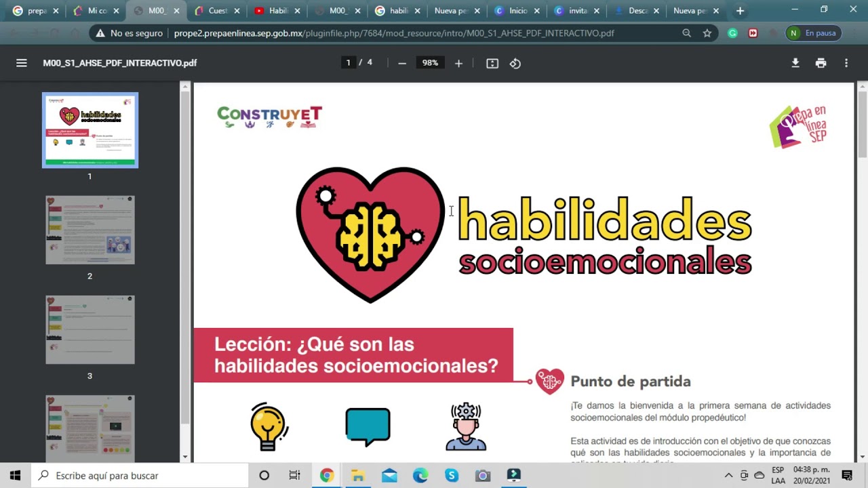Click the URL address bar

(x=393, y=33)
